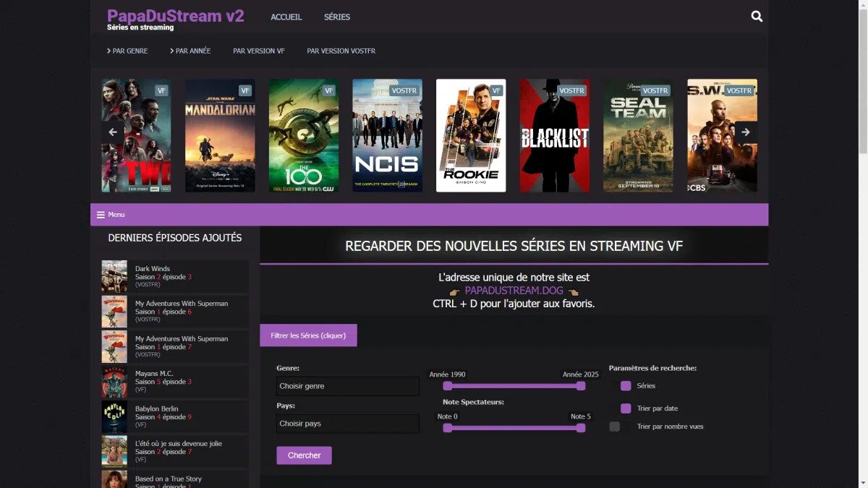Select the NCIS series poster
Image resolution: width=868 pixels, height=488 pixels.
point(387,135)
